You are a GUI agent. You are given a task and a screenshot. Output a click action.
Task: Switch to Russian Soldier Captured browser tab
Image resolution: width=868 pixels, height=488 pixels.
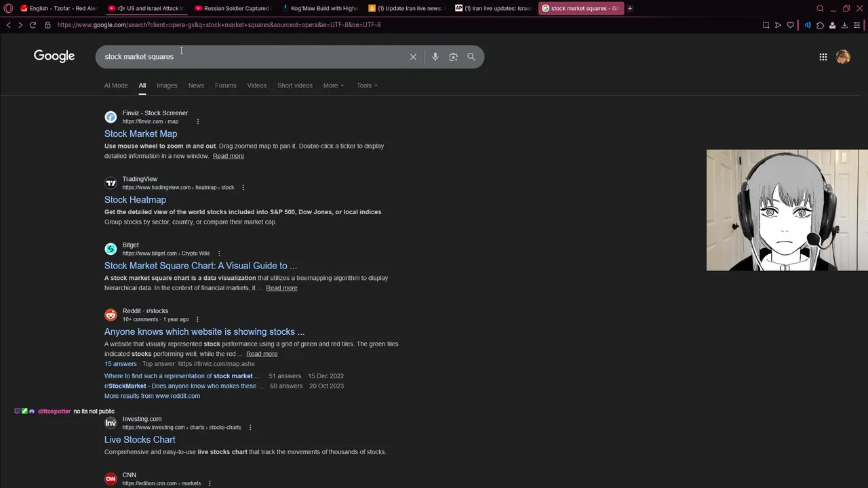click(233, 8)
